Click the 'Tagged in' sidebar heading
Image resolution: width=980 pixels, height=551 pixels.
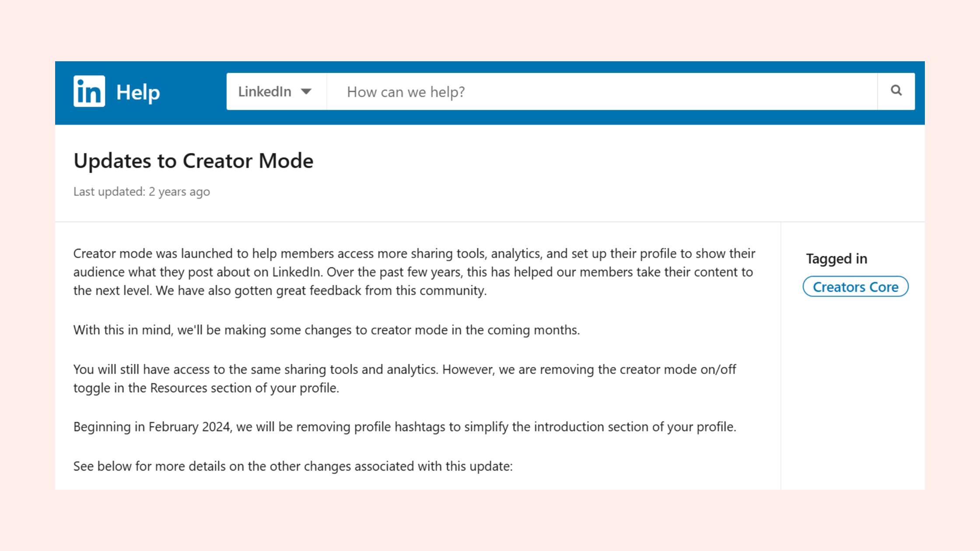(x=836, y=258)
